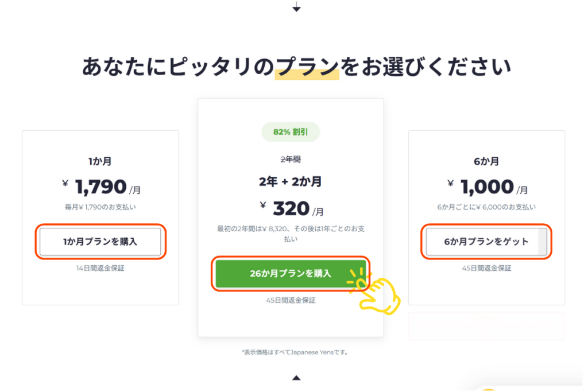Image resolution: width=588 pixels, height=392 pixels.
Task: Select the 1か月 plan title
Action: click(x=100, y=162)
